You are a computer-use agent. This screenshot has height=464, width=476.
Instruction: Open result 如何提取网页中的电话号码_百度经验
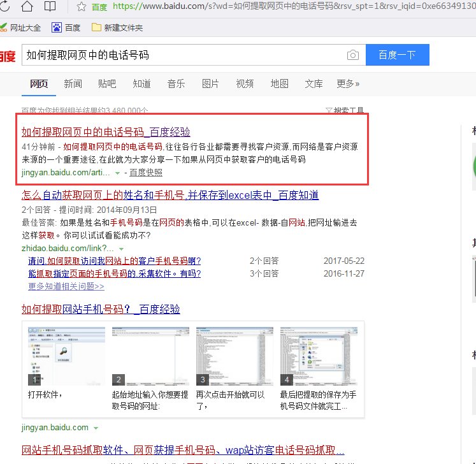tap(106, 132)
